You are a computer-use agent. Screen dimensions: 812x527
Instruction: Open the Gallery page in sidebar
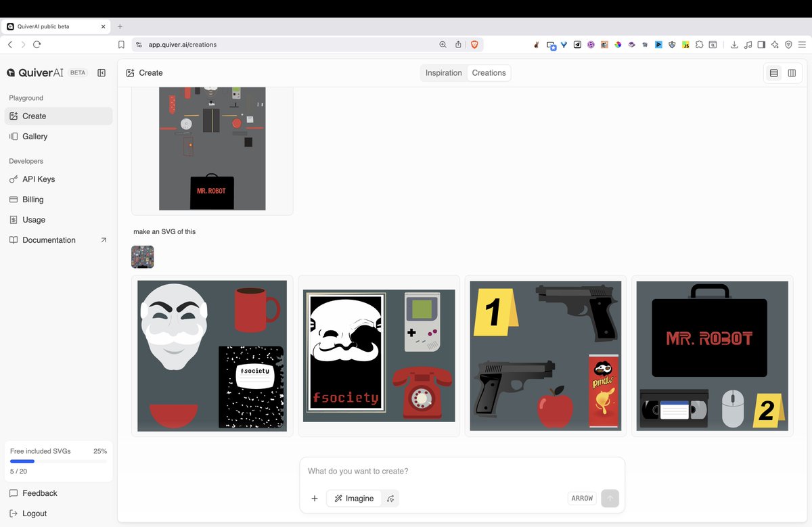[58, 136]
